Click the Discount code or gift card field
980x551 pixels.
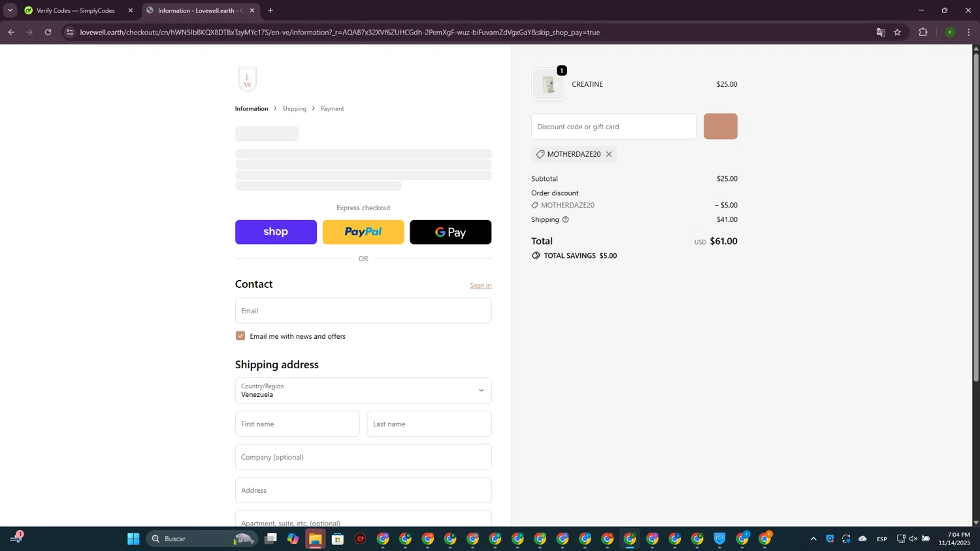coord(613,127)
